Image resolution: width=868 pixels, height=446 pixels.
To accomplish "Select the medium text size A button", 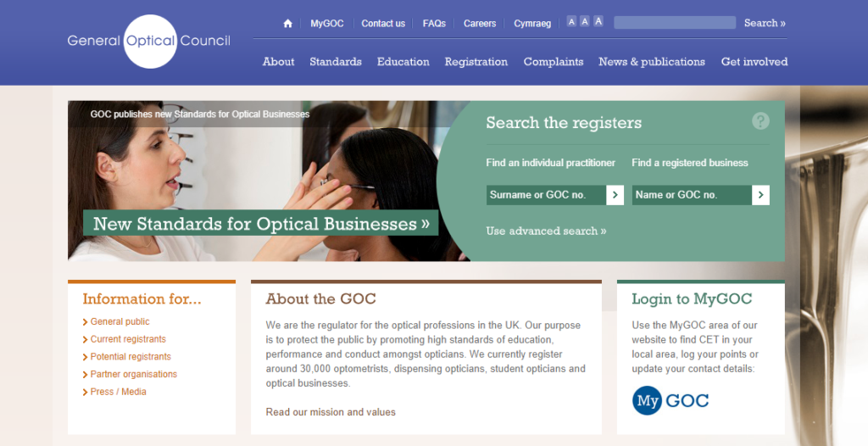I will point(585,21).
